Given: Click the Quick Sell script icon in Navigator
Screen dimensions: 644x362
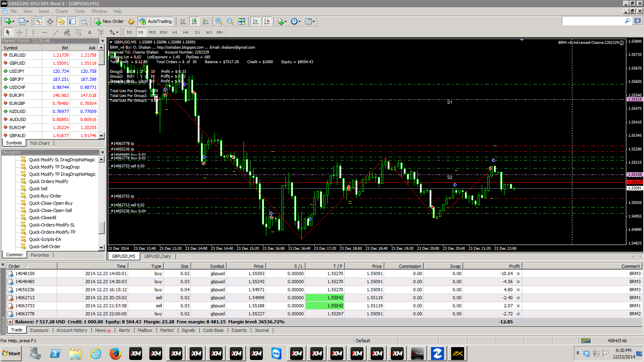Looking at the screenshot, I should tap(23, 189).
